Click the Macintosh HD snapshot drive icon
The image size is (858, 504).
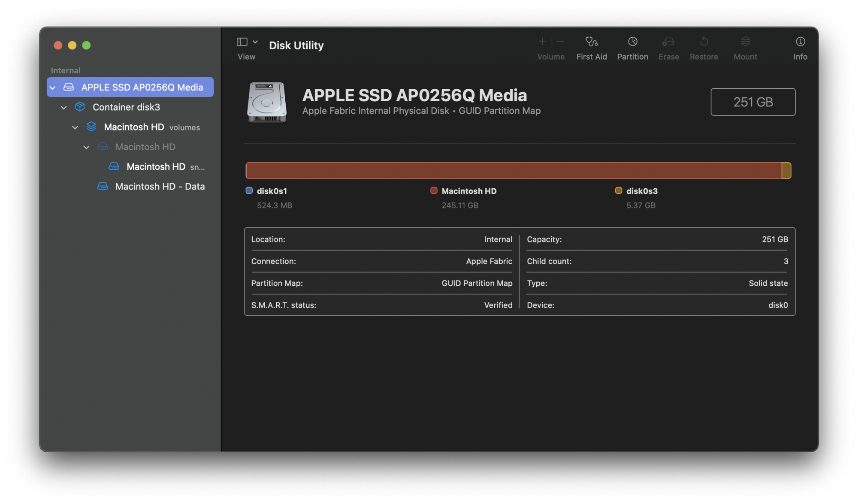coord(114,166)
